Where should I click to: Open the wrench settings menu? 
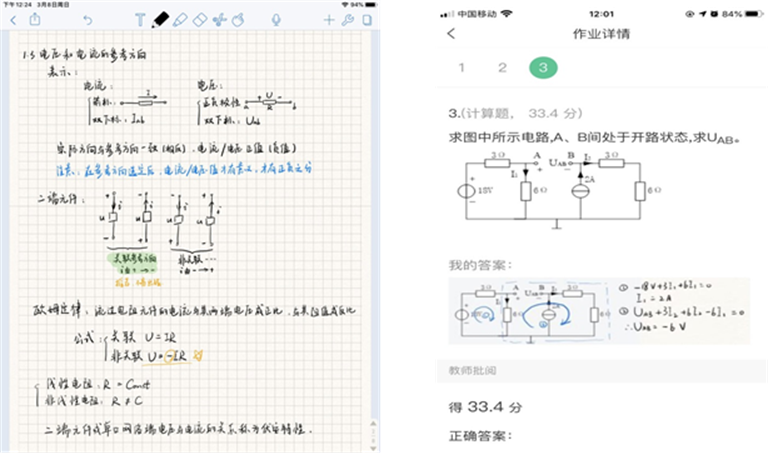[x=348, y=19]
